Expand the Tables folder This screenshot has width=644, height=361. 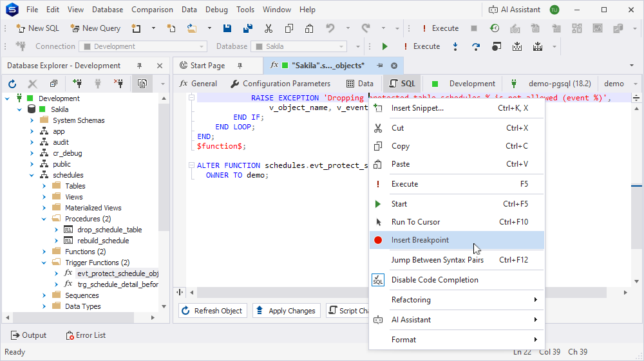44,186
